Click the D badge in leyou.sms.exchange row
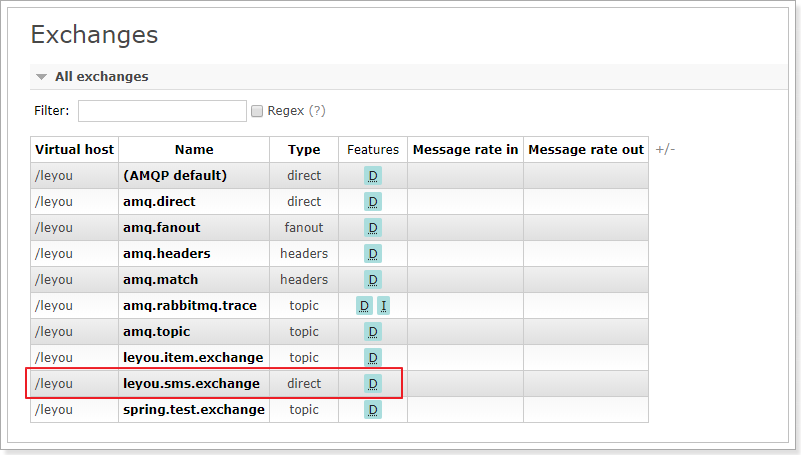The height and width of the screenshot is (455, 801). (373, 384)
